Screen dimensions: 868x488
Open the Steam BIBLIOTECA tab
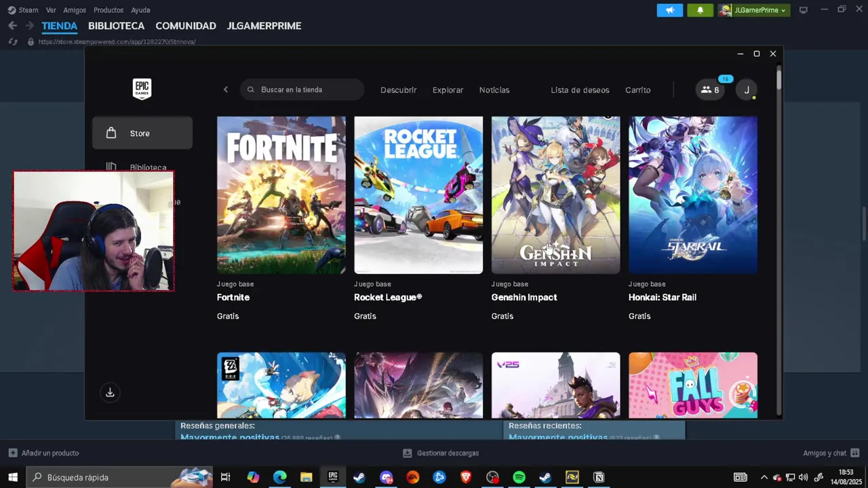116,26
